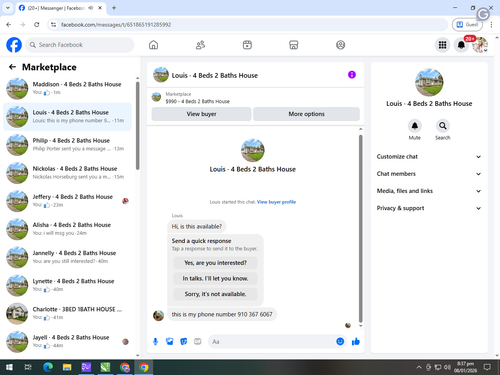Record a voice clip with microphone icon
The image size is (500, 375).
click(x=155, y=341)
